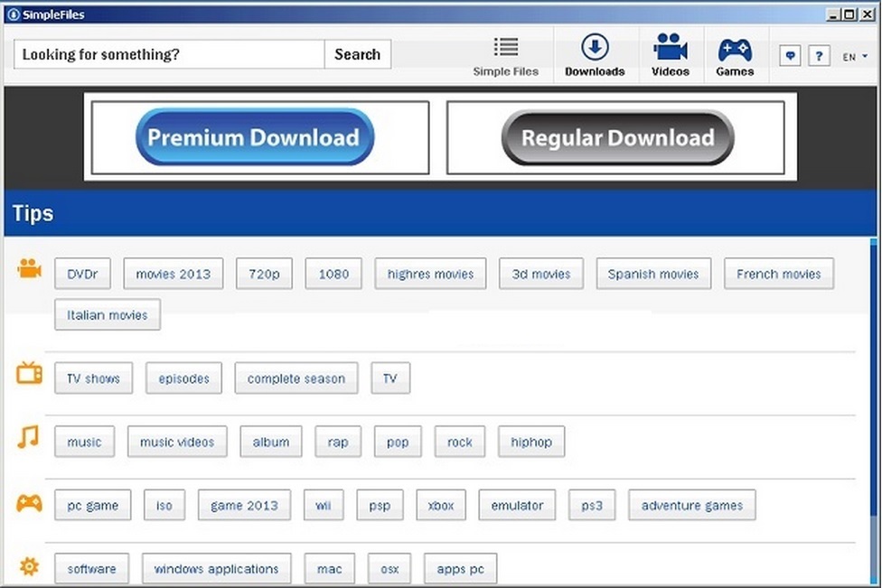Image resolution: width=882 pixels, height=588 pixels.
Task: Select the 'highres movies' tag
Action: (x=430, y=274)
